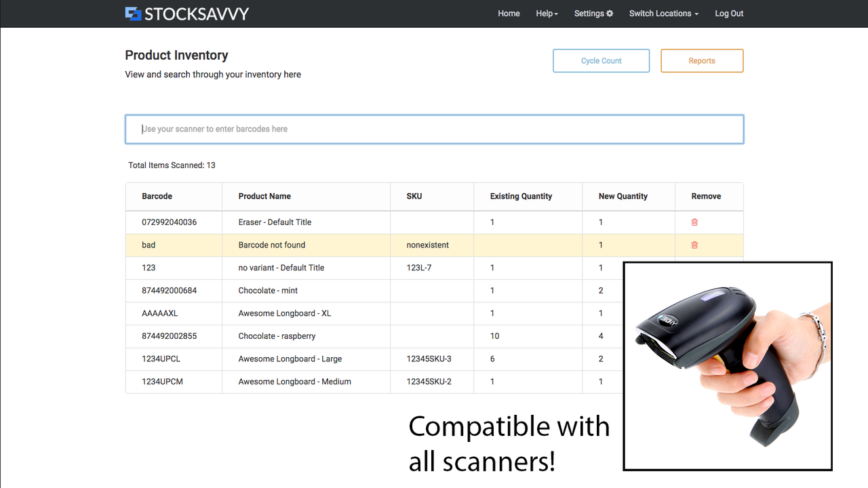Click the Awesome Longboard - XL product name
Screen dimensions: 868x488
[x=283, y=313]
